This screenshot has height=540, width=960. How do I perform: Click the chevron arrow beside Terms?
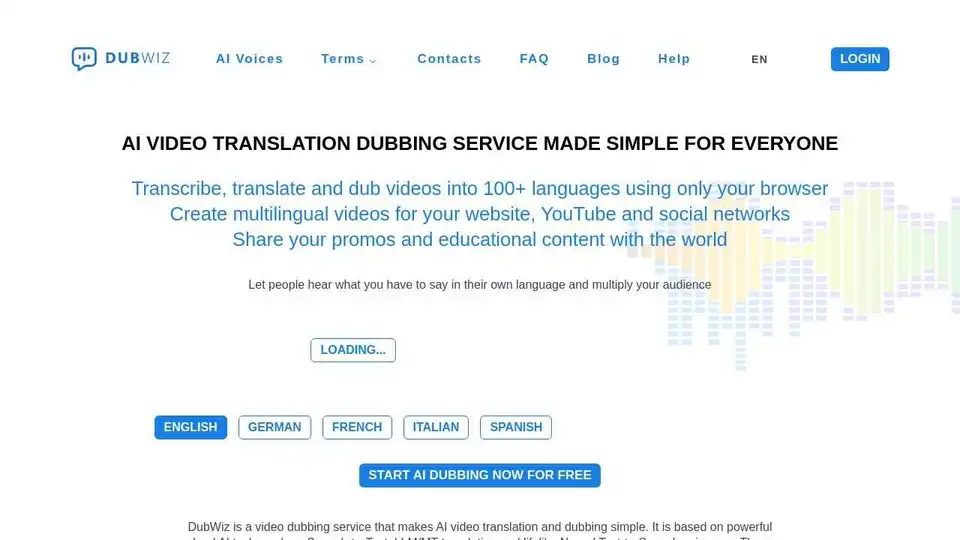(373, 61)
